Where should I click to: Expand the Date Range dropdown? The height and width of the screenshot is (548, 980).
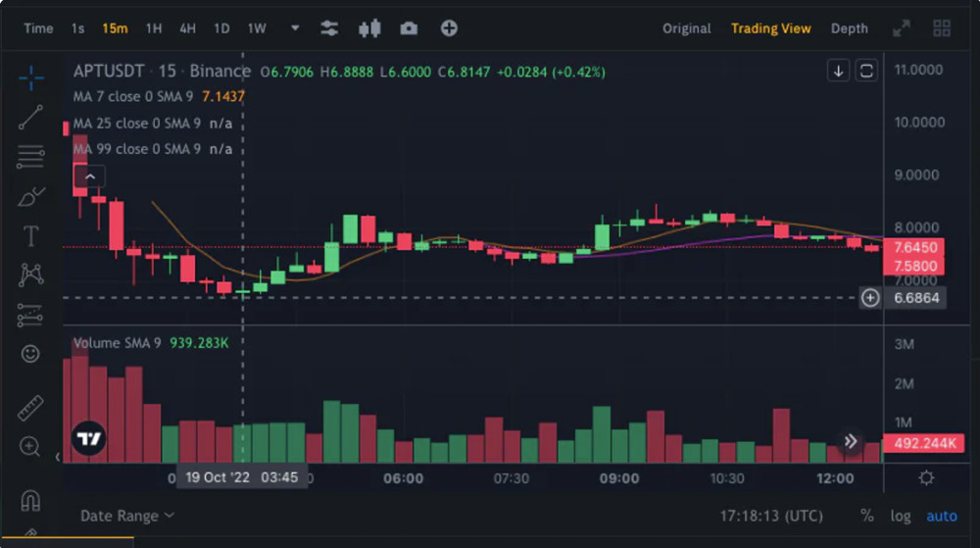(127, 516)
